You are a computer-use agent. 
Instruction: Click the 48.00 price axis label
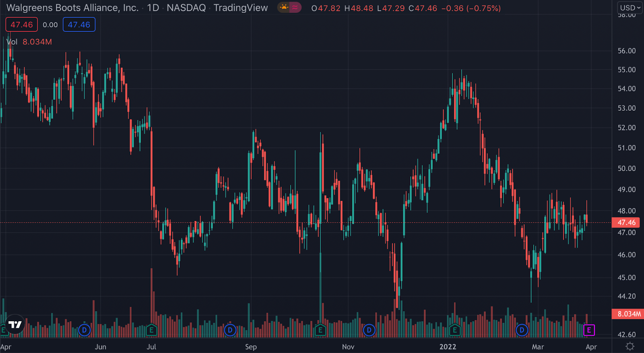pos(627,211)
